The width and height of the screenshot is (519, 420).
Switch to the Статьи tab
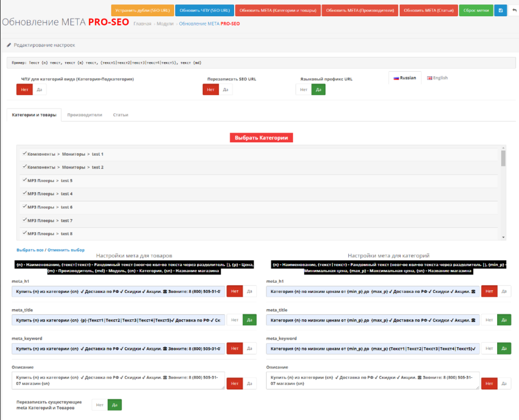[120, 115]
